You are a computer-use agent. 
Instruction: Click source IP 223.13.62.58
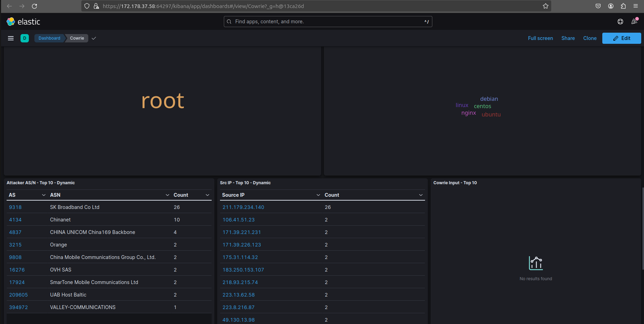[238, 295]
